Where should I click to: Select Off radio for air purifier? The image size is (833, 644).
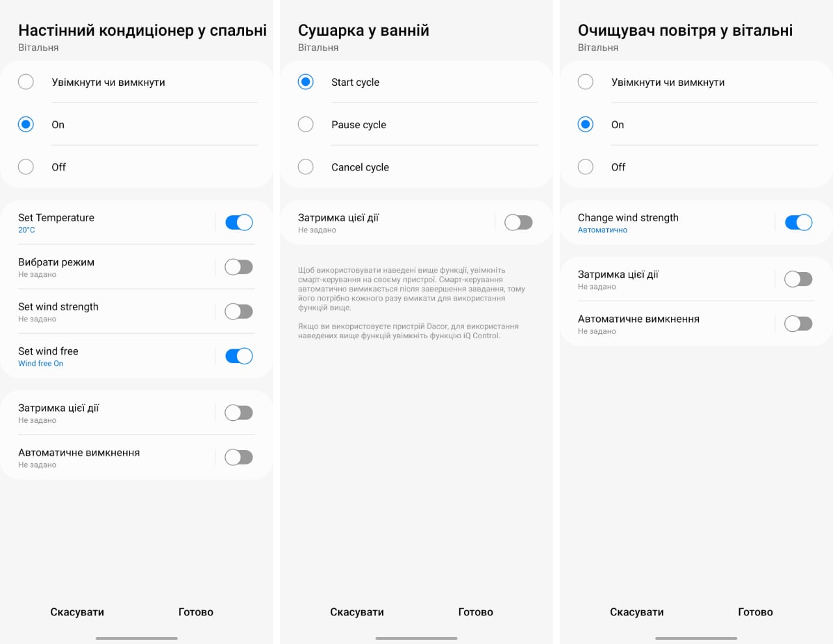pos(586,167)
